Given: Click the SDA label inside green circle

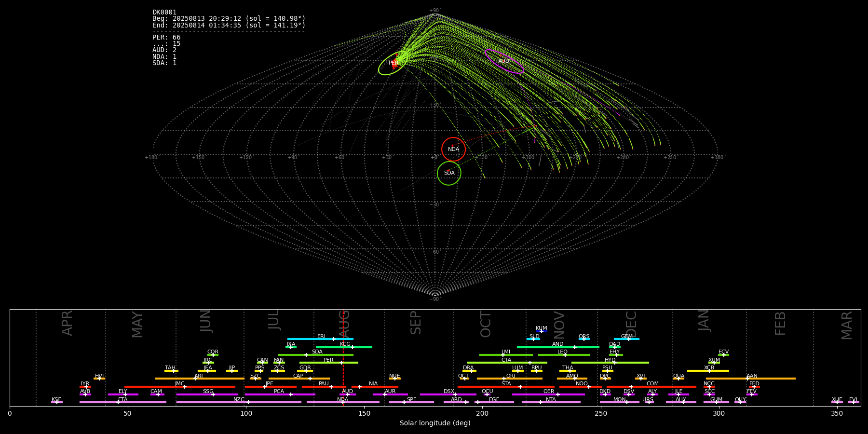Looking at the screenshot, I should pos(449,173).
